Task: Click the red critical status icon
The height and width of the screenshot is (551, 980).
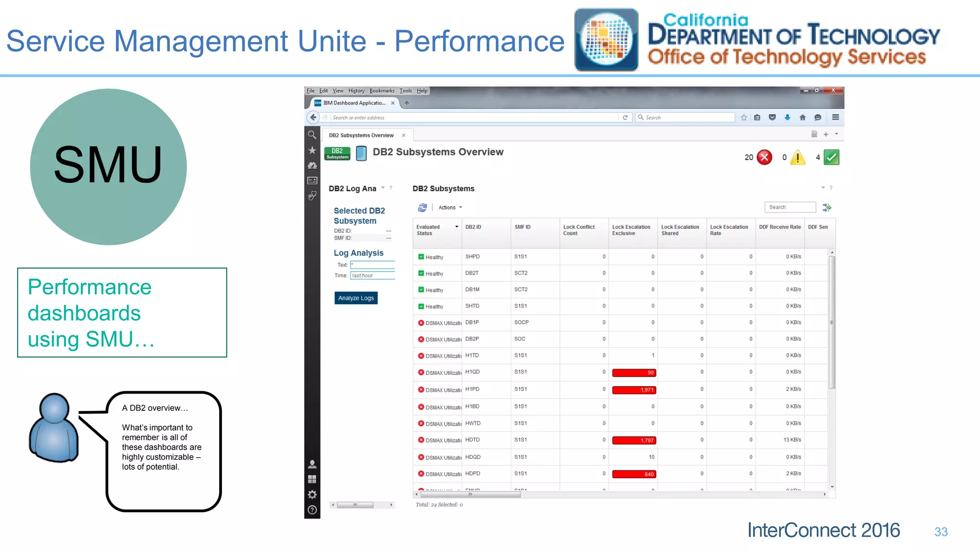Action: 765,157
